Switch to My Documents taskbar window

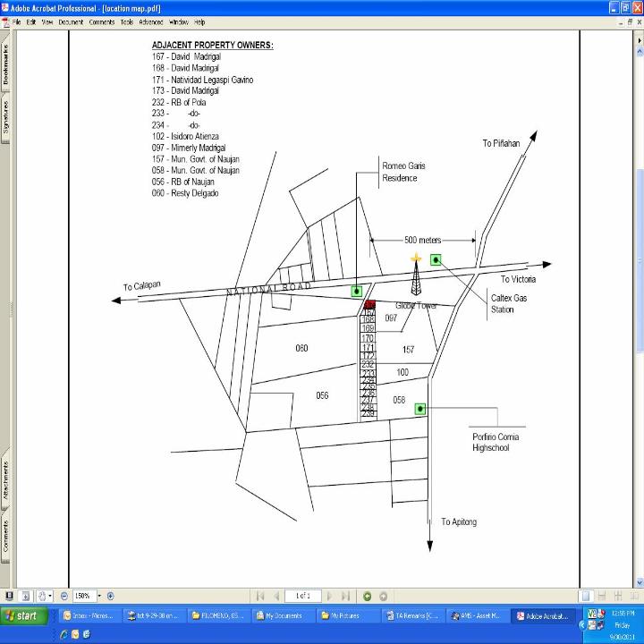pyautogui.click(x=282, y=615)
